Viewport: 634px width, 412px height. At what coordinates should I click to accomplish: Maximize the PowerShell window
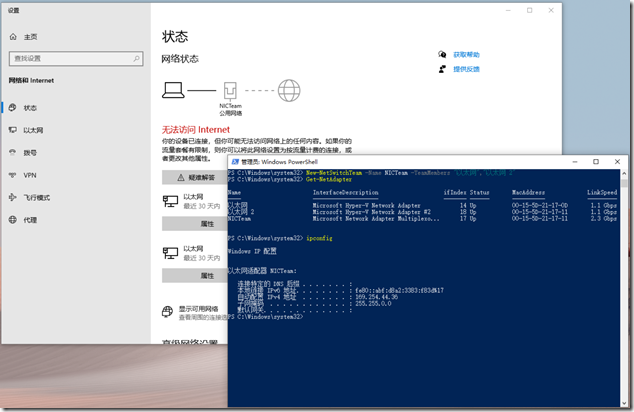tap(596, 162)
